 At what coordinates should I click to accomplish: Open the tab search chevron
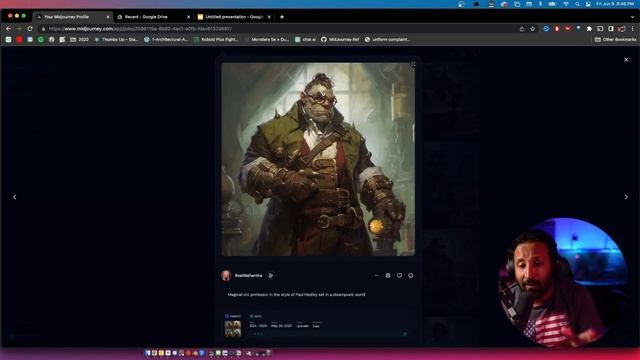pos(632,17)
